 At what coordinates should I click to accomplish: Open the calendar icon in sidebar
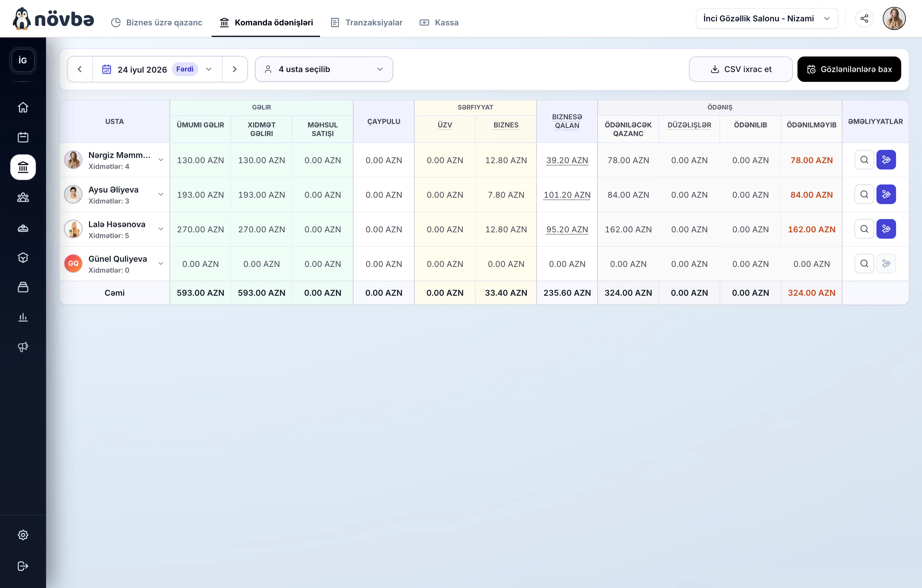(23, 137)
